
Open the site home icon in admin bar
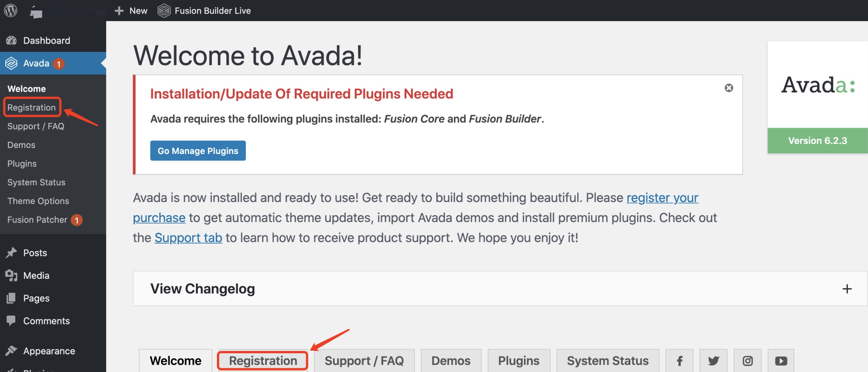click(x=36, y=11)
